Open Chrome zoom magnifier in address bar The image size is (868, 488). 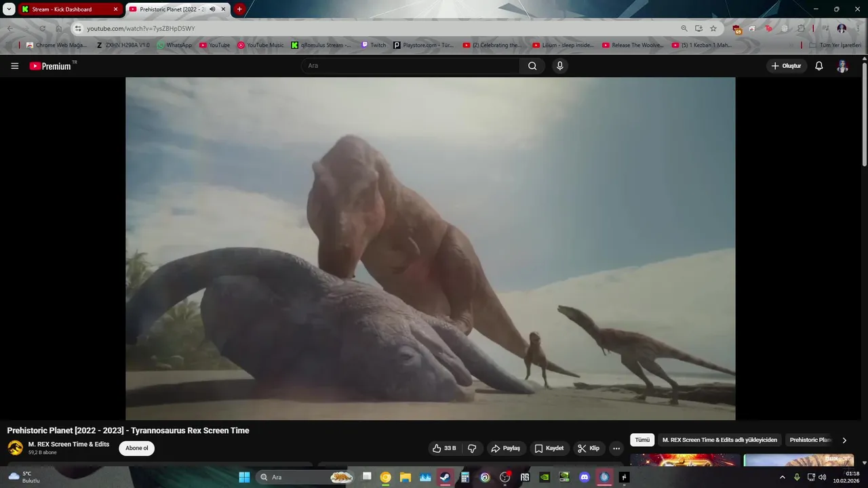pyautogui.click(x=684, y=28)
